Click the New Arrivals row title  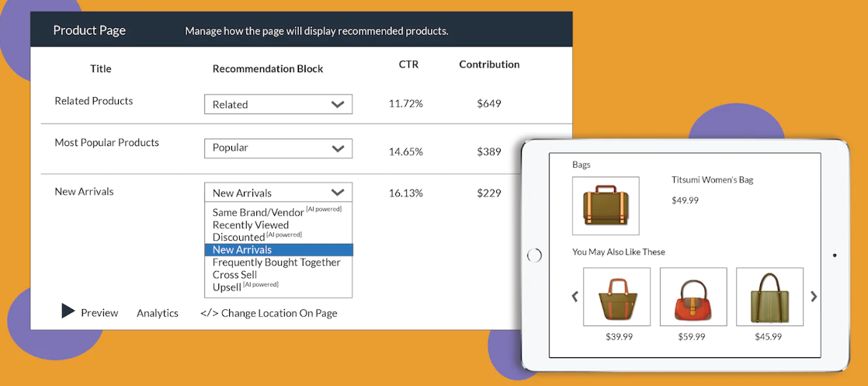pyautogui.click(x=84, y=192)
